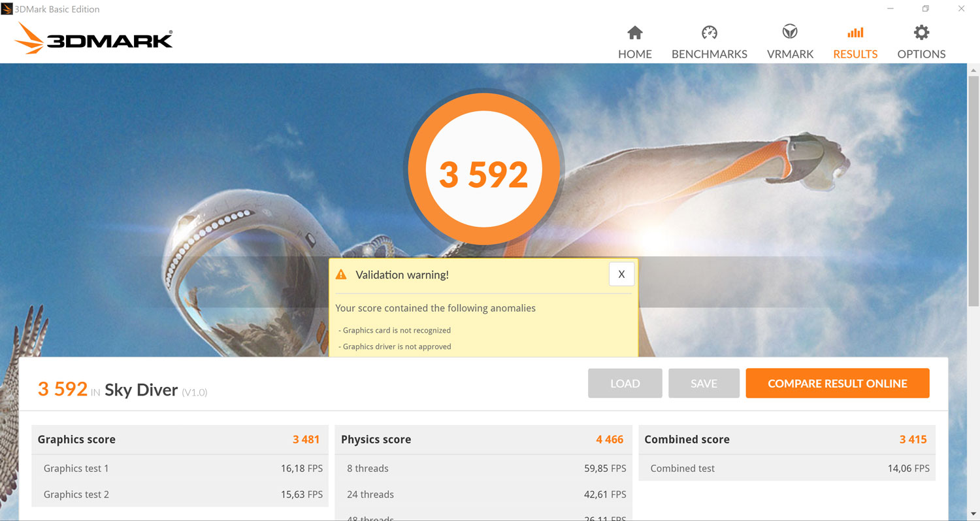Click the validation warning triangle icon
Screen dimensions: 980x521
pyautogui.click(x=341, y=275)
